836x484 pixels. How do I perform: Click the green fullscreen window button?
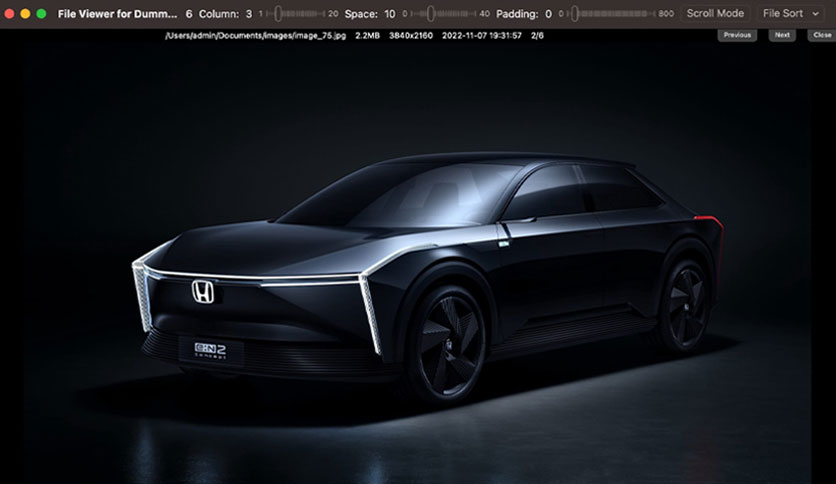(x=41, y=14)
